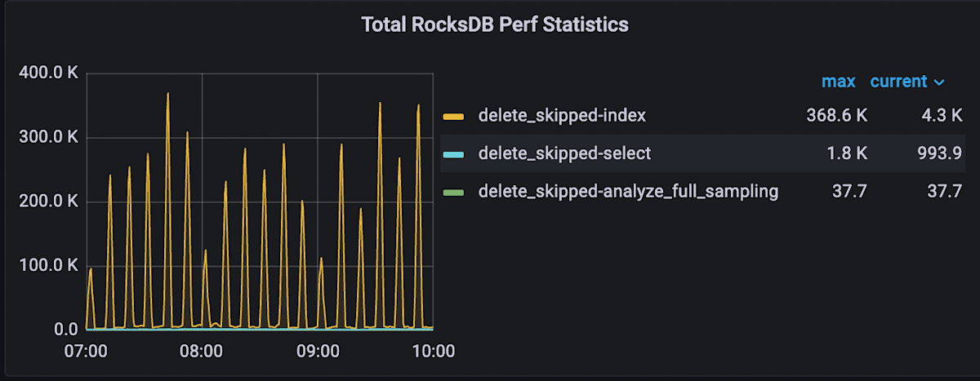Click the 200.0 K y-axis label
Image resolution: width=980 pixels, height=381 pixels.
(x=47, y=202)
